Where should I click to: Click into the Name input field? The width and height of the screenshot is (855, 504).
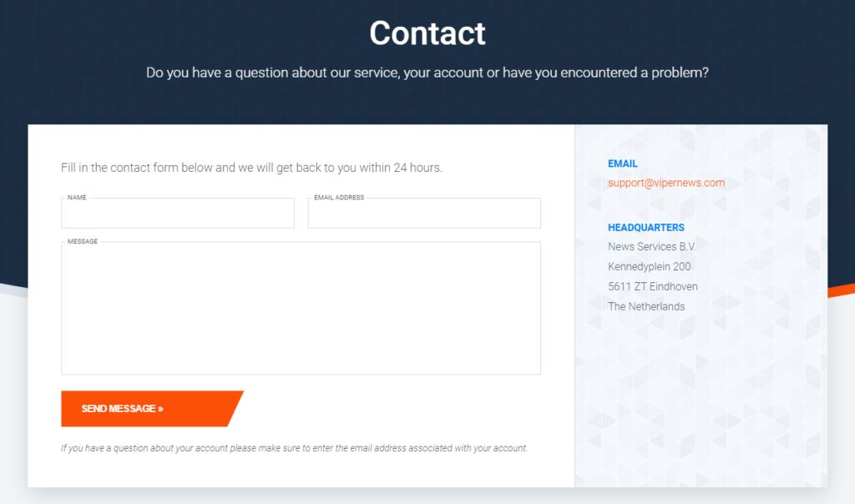(178, 213)
